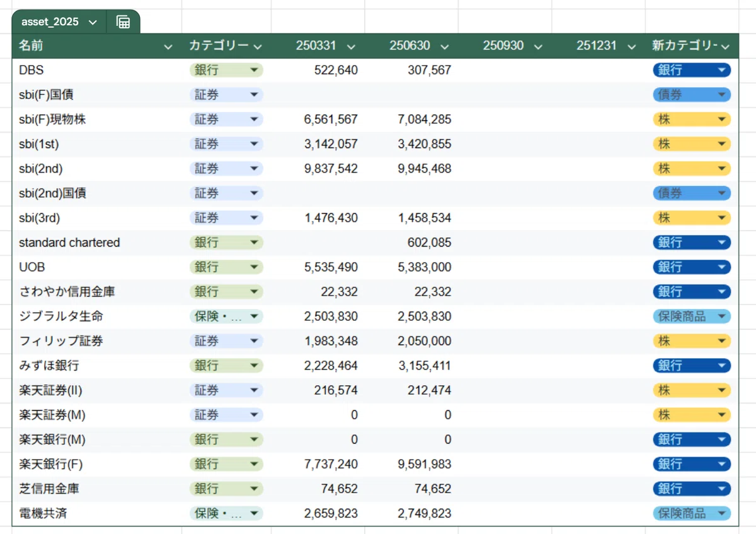This screenshot has width=756, height=534.
Task: Select the cell with value 602,085
Action: (x=411, y=243)
